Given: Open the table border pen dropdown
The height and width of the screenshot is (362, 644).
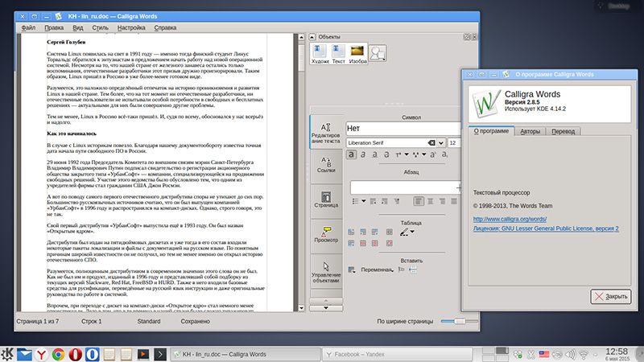Looking at the screenshot, I should pos(412,232).
